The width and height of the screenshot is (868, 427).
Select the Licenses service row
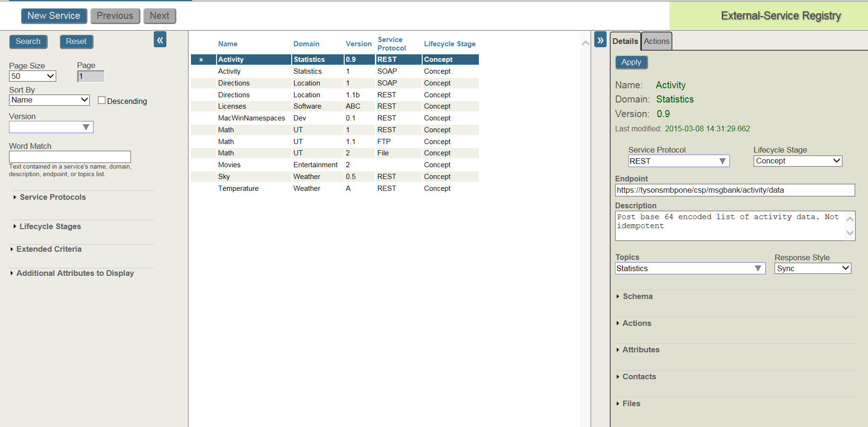click(335, 106)
